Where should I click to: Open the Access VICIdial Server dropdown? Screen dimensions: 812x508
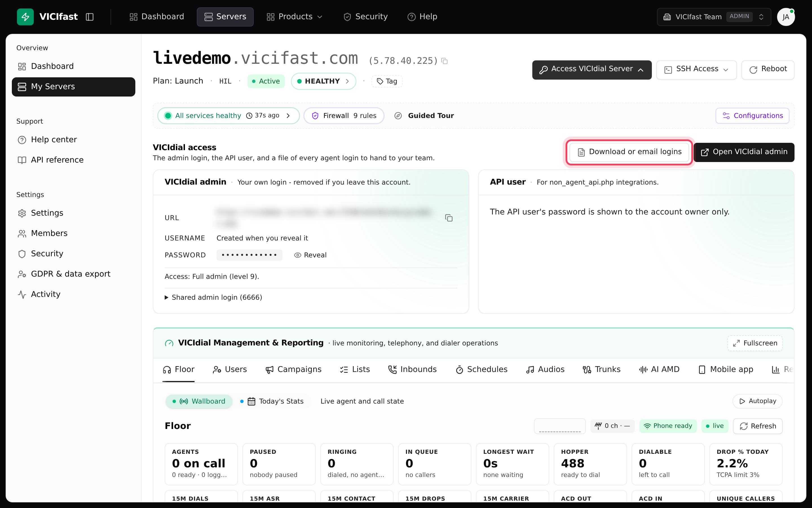[592, 69]
